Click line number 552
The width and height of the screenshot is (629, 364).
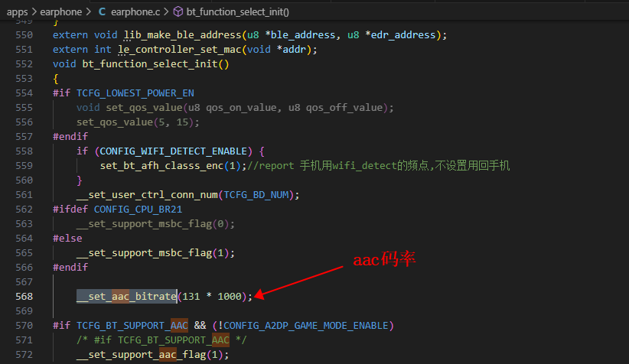point(24,64)
